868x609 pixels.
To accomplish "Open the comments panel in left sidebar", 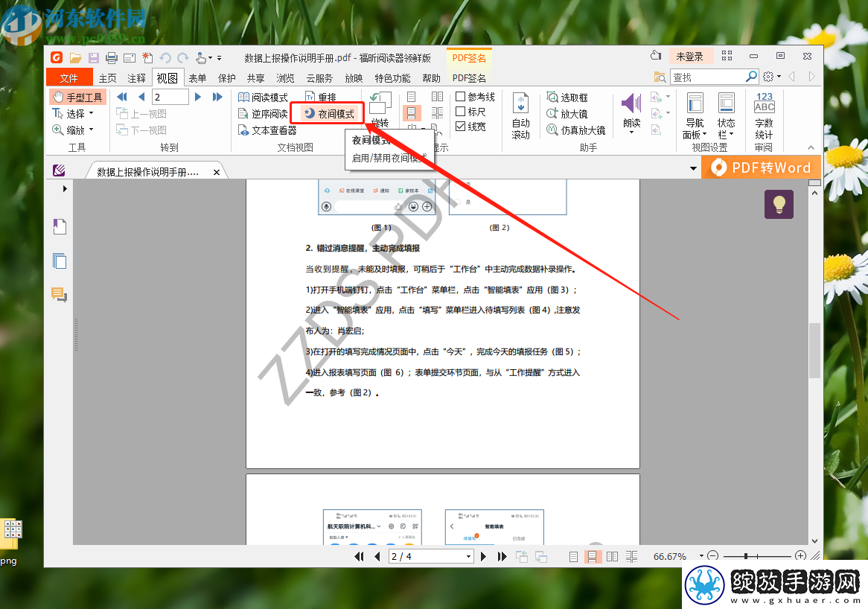I will coord(60,295).
